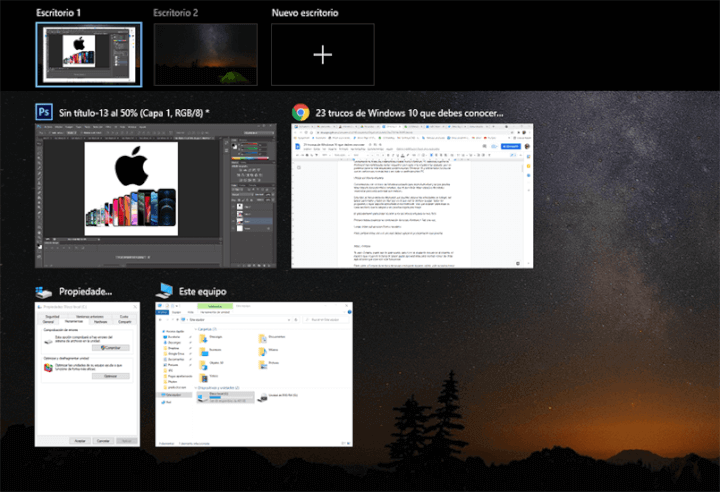The image size is (720, 492).
Task: Click the title 'Sin título-13 al 50% (Capa 1, RGB/8)'
Action: (134, 113)
